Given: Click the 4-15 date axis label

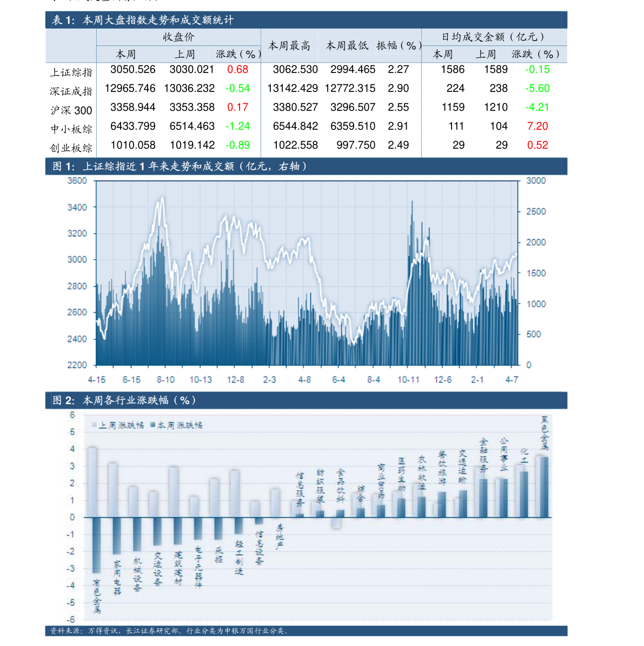Looking at the screenshot, I should click(x=97, y=379).
